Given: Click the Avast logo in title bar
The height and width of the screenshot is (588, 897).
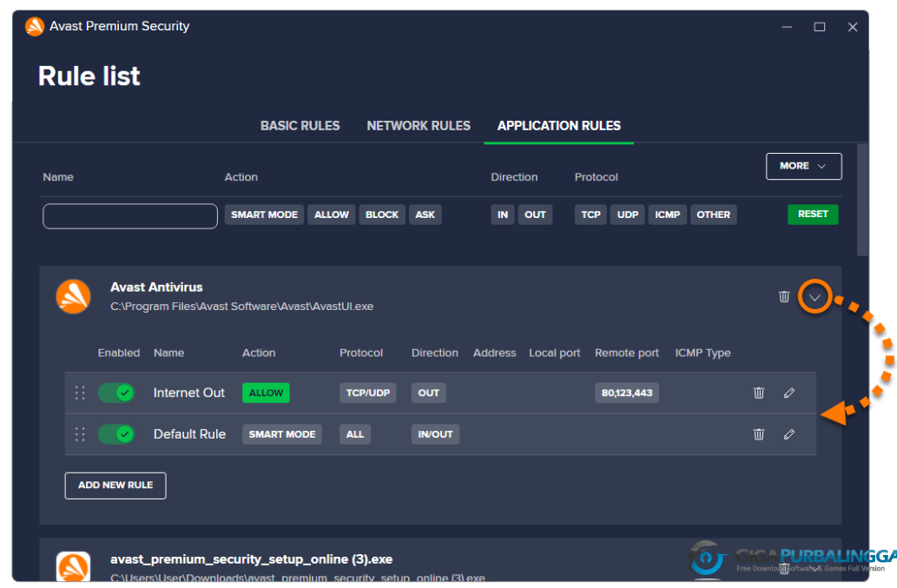Looking at the screenshot, I should pos(35,26).
